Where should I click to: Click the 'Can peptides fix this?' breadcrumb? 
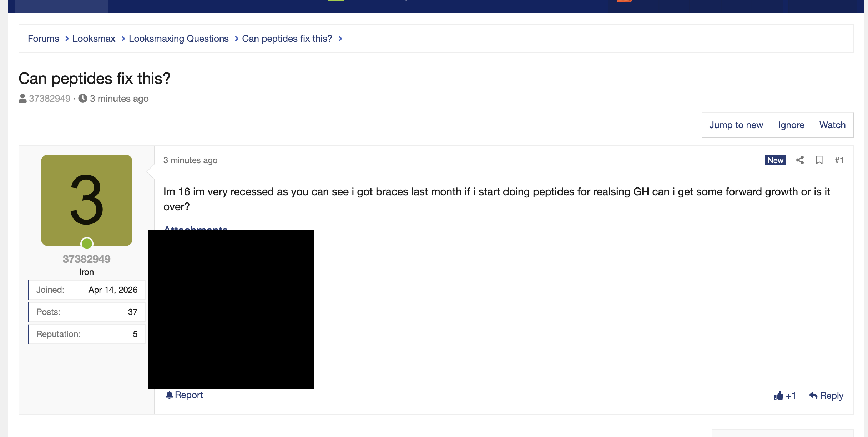[x=287, y=39]
